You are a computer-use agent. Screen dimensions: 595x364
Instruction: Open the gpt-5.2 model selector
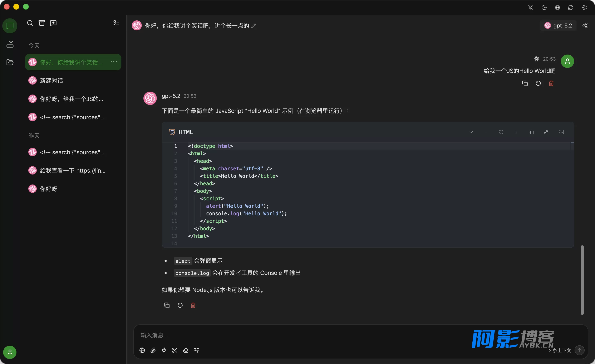point(558,25)
